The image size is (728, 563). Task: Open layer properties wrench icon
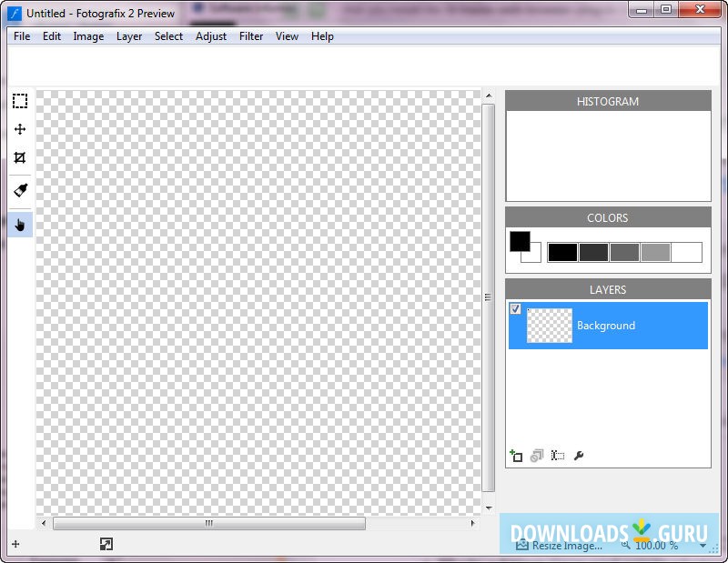click(x=579, y=456)
